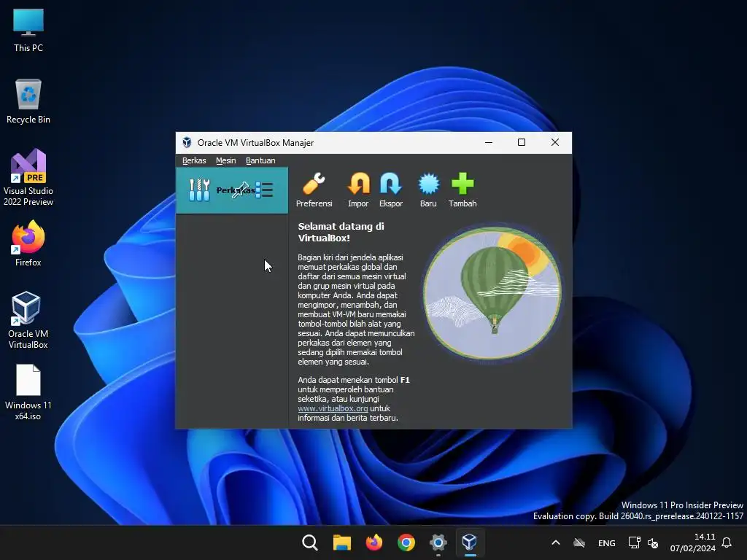747x560 pixels.
Task: Select This PC desktop icon
Action: click(x=28, y=31)
